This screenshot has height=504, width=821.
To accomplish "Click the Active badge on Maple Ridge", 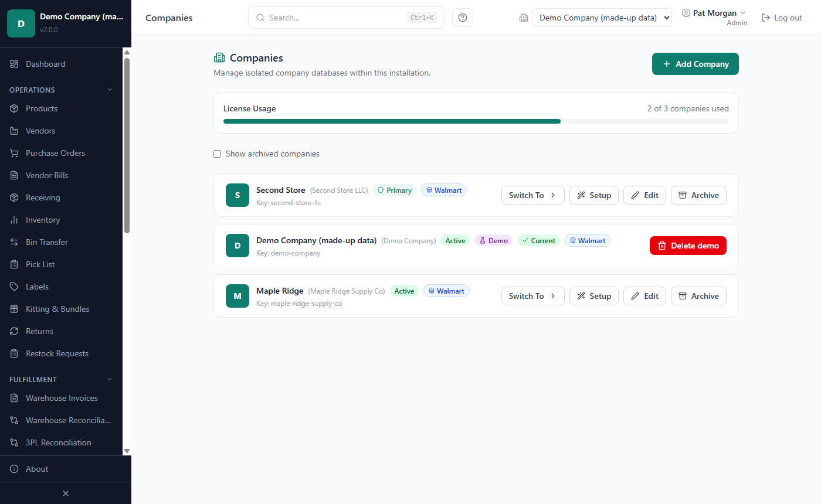I will [x=404, y=291].
